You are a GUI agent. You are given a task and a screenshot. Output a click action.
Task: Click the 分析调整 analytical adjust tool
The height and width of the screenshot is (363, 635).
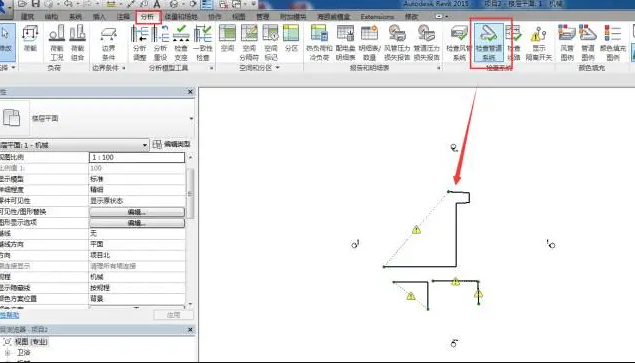[x=140, y=43]
